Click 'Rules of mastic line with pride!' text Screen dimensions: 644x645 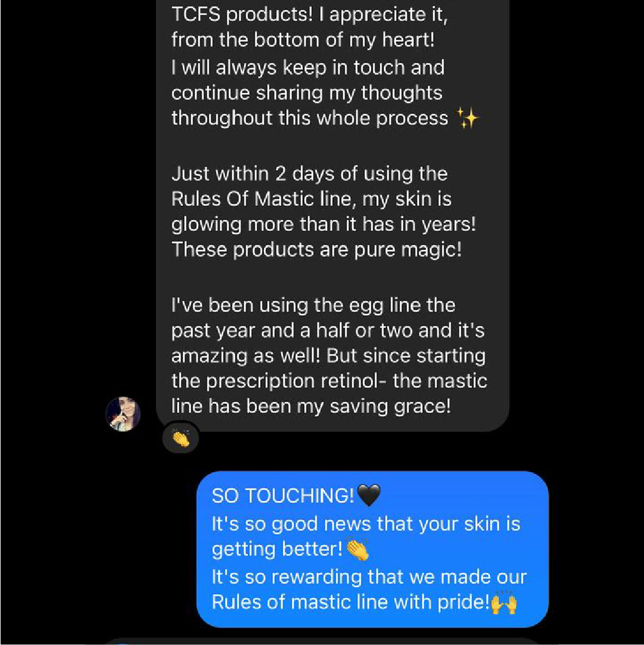tap(351, 602)
